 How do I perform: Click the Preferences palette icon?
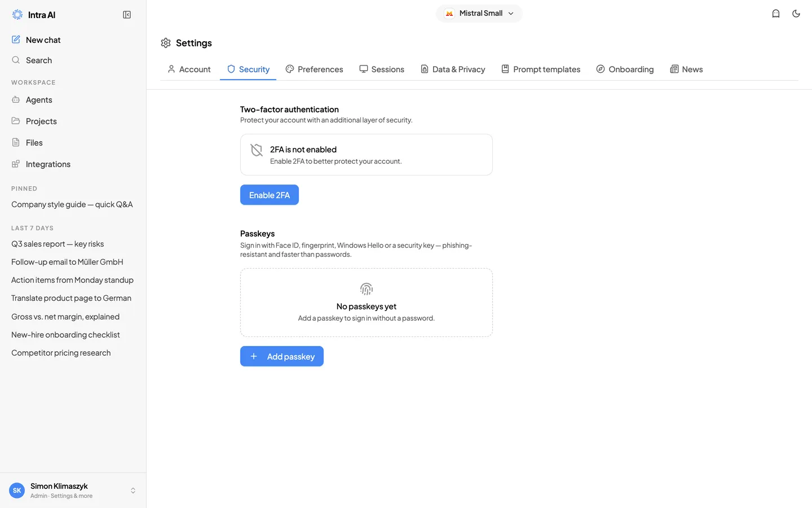(290, 69)
